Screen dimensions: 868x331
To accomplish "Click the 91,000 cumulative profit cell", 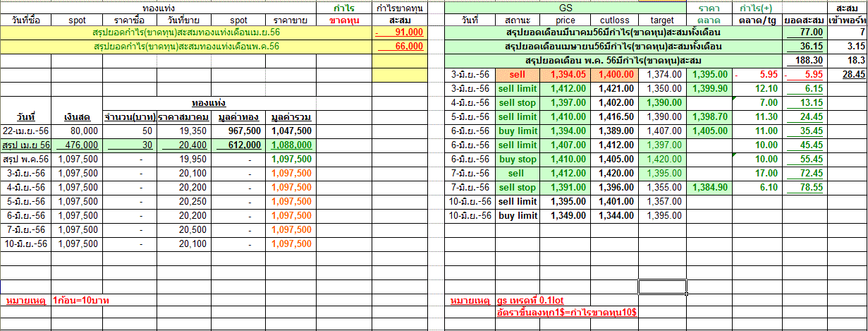I will coord(399,32).
